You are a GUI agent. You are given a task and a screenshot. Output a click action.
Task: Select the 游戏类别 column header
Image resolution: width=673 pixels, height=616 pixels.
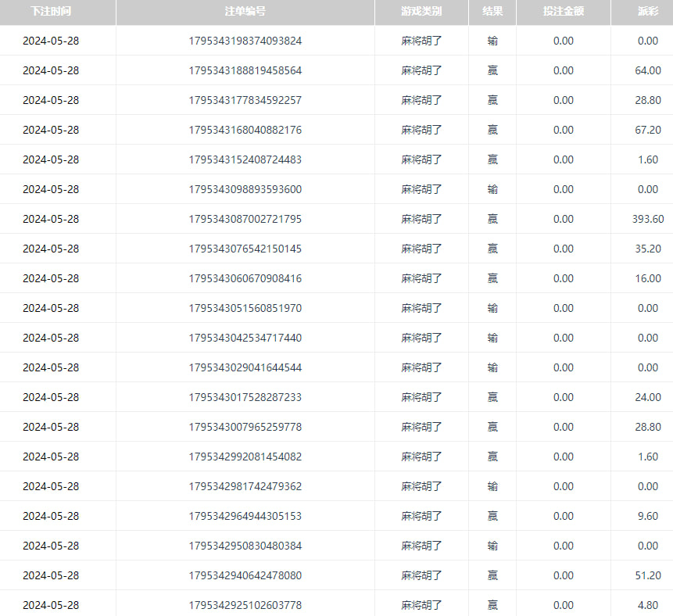tap(421, 12)
